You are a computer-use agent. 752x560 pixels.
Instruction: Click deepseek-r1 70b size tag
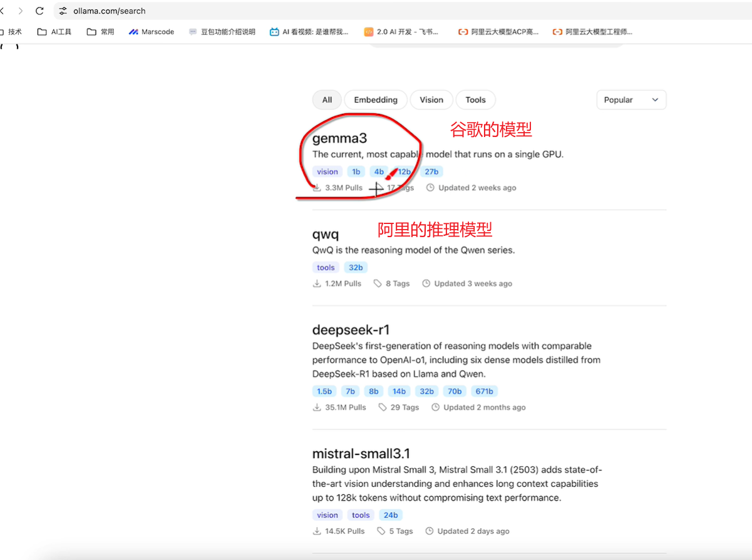point(455,391)
